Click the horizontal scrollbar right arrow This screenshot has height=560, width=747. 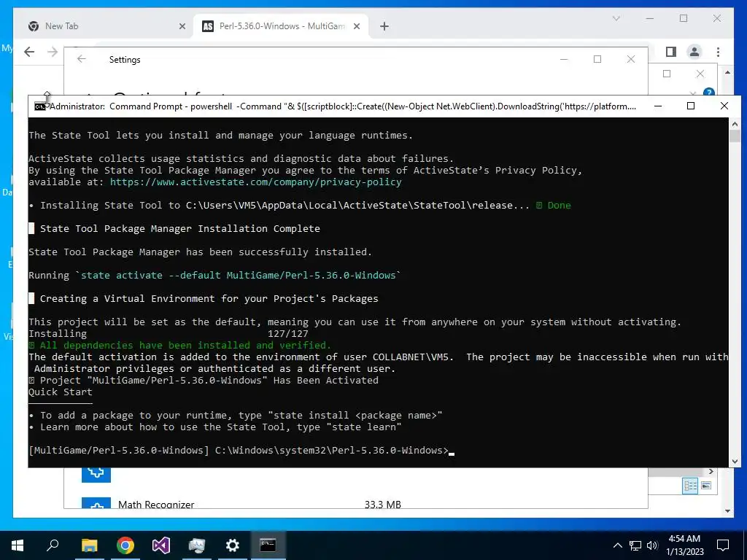click(711, 472)
